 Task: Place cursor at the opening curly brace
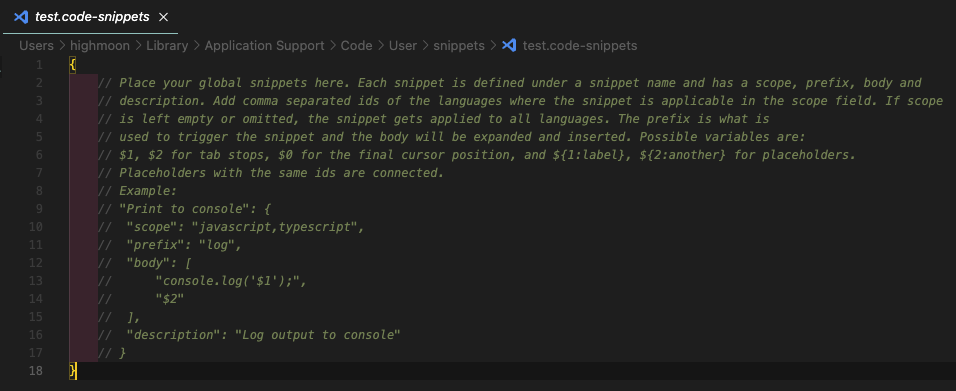[x=73, y=65]
